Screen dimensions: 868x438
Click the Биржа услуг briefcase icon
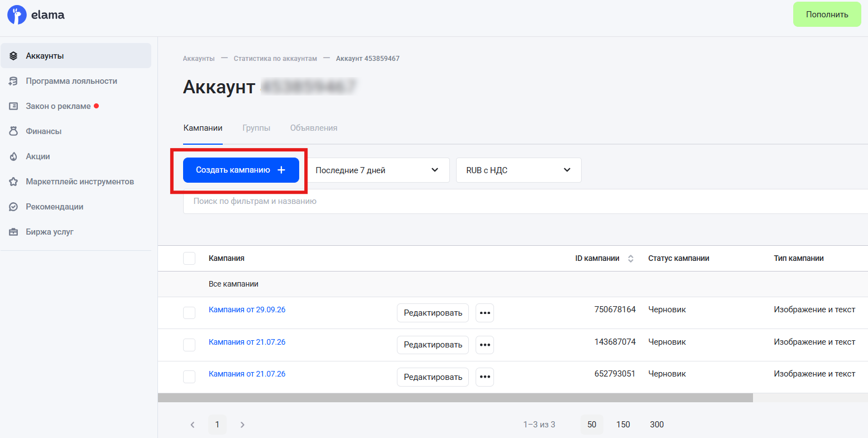(x=14, y=232)
